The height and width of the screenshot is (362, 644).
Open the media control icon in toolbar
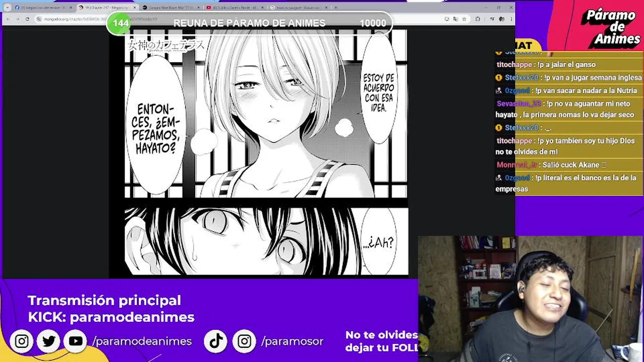[492, 19]
